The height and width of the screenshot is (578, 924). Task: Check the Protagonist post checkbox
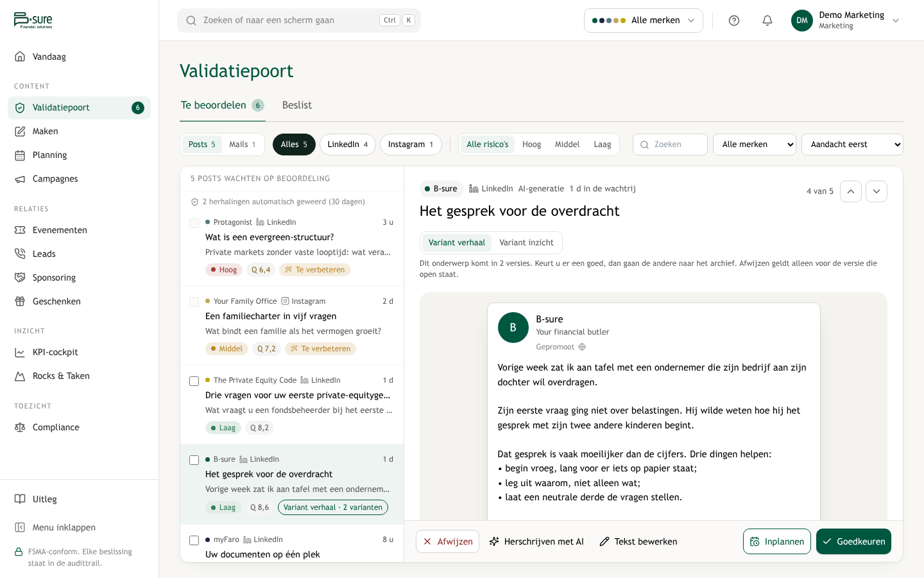[194, 223]
